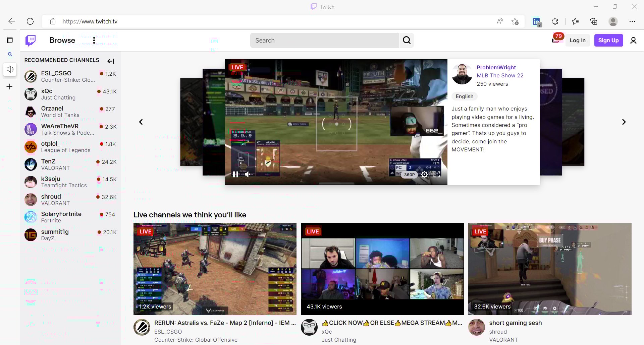Image resolution: width=644 pixels, height=345 pixels.
Task: Toggle fullscreen on the featured stream
Action: [x=437, y=174]
